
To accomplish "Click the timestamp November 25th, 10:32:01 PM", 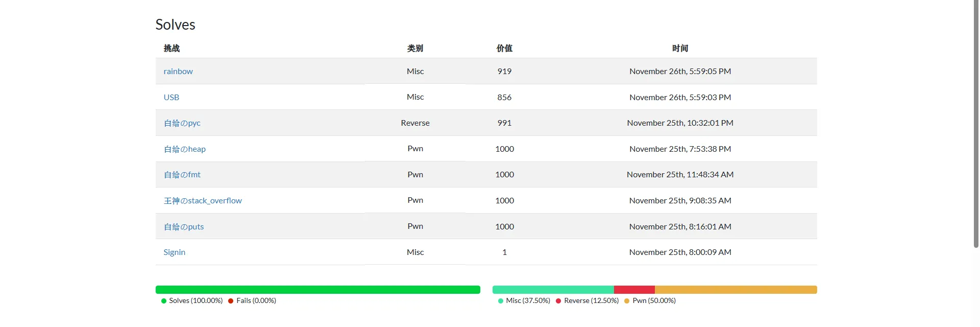I will 680,123.
